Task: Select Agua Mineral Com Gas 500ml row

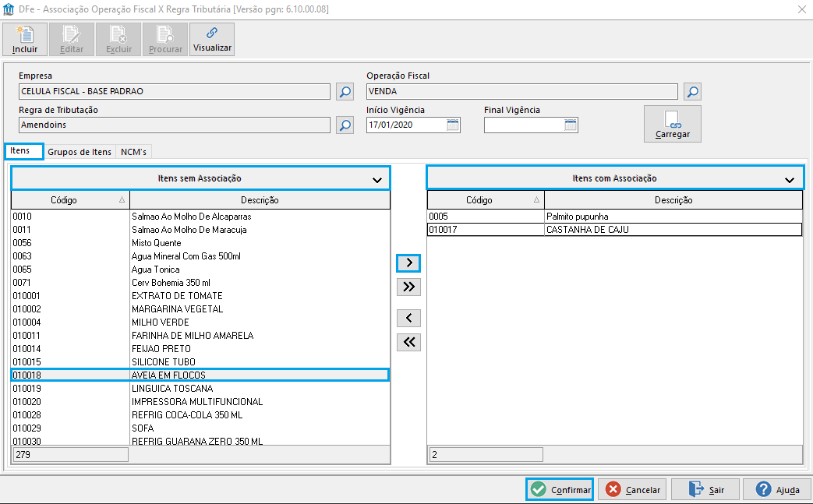Action: tap(200, 256)
